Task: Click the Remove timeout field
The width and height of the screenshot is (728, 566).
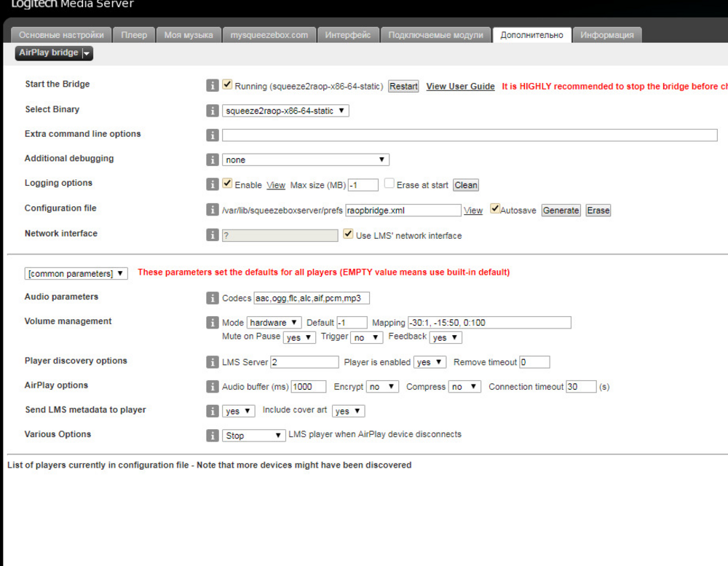Action: pyautogui.click(x=534, y=362)
